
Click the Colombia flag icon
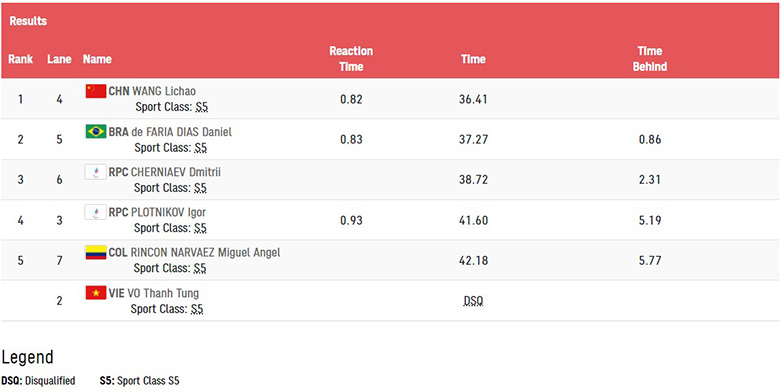coord(96,252)
